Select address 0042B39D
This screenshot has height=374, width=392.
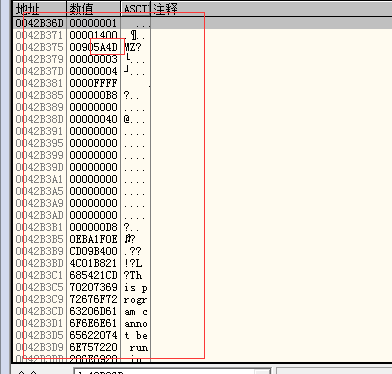click(x=39, y=167)
